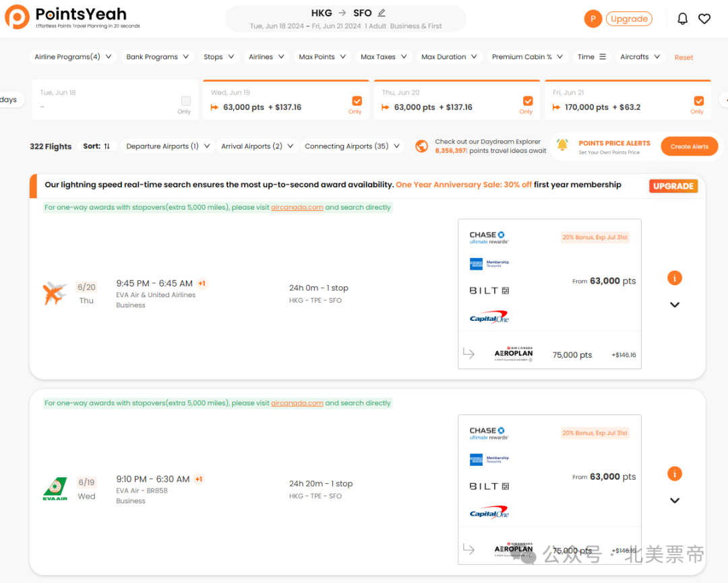The height and width of the screenshot is (583, 728).
Task: Click the transfer arrow beside Aeroplan on 6/20 card
Action: tap(469, 354)
